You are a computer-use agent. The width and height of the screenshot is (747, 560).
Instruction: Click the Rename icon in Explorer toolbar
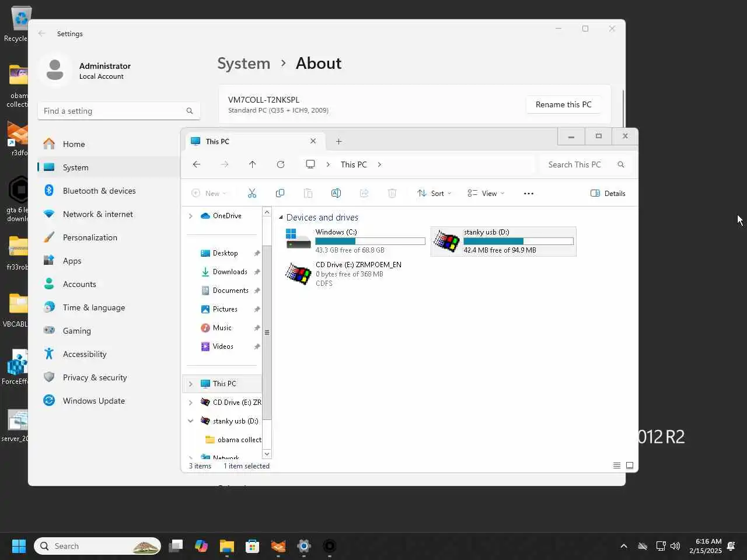point(336,193)
